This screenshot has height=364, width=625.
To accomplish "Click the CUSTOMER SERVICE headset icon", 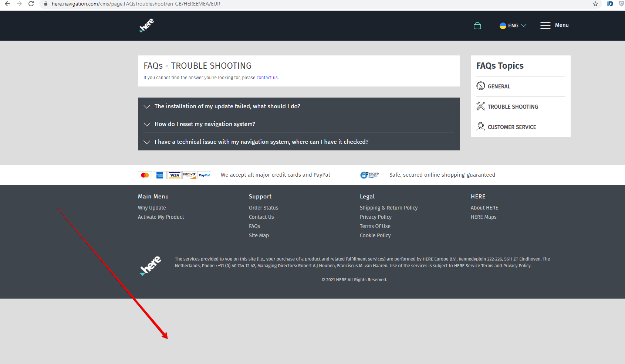I will [x=481, y=127].
